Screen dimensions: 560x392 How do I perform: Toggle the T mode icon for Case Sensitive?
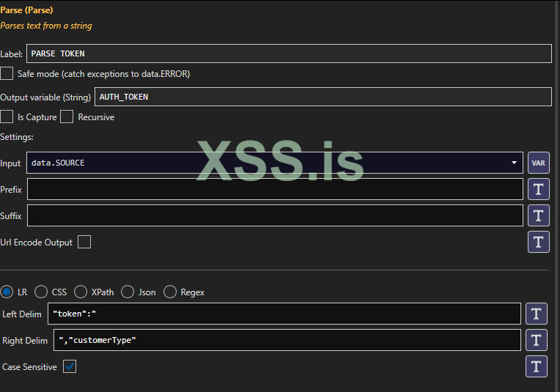[x=536, y=366]
